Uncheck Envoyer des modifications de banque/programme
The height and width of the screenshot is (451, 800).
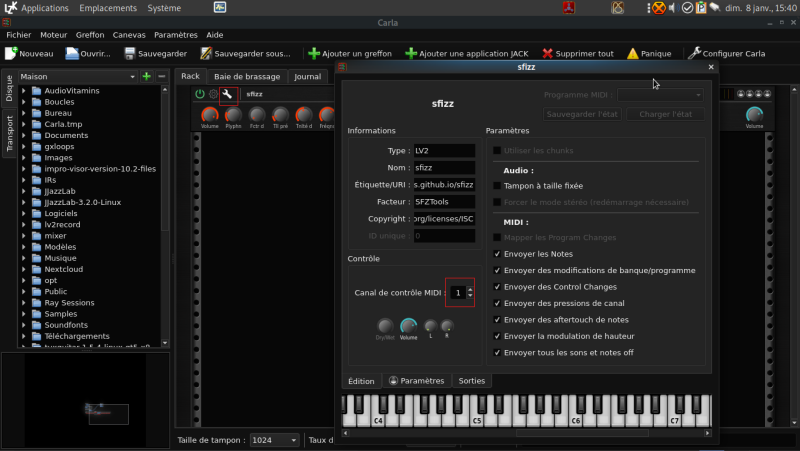tap(497, 270)
